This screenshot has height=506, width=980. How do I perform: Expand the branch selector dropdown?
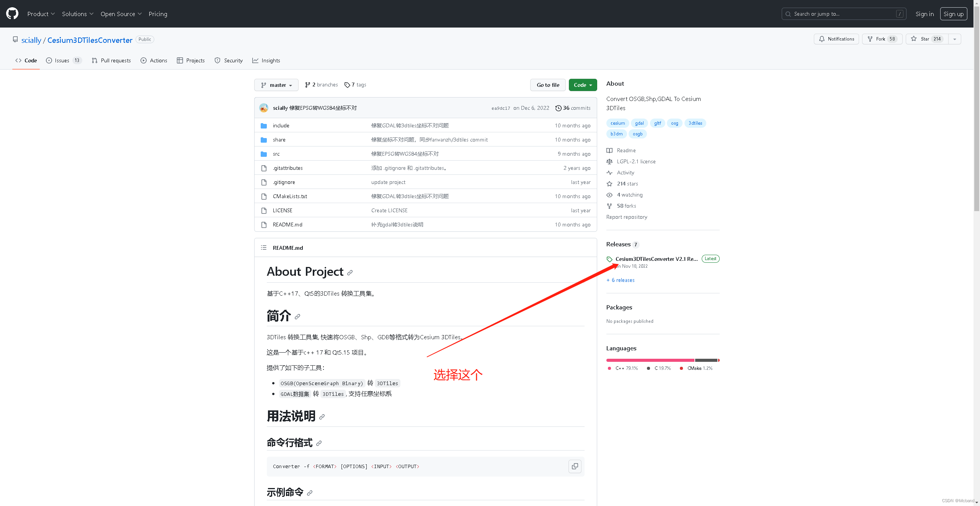tap(276, 85)
